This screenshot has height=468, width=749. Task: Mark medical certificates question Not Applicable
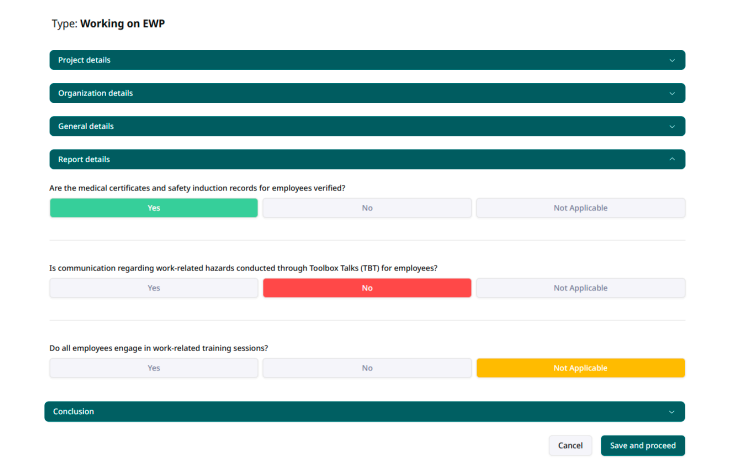pos(580,208)
